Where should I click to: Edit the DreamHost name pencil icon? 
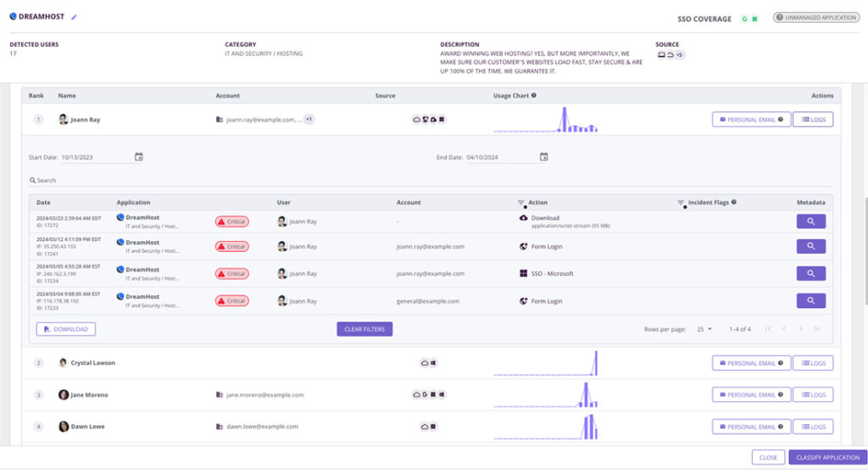[x=75, y=17]
